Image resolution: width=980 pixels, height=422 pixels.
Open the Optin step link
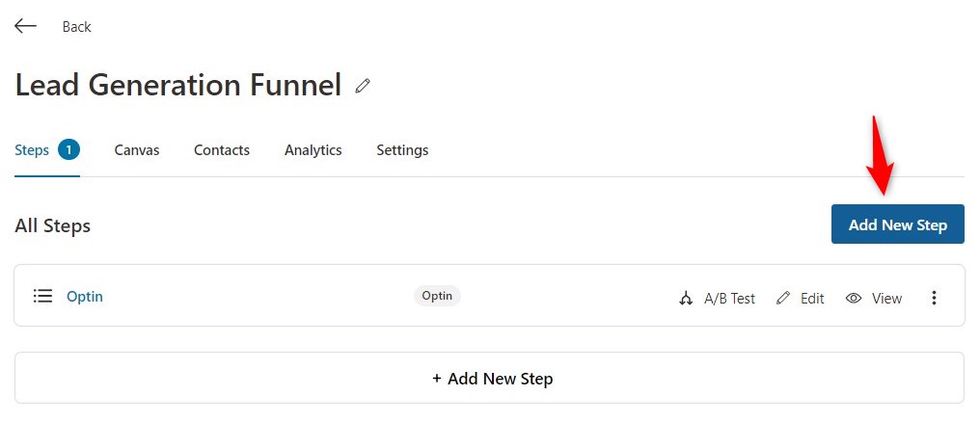tap(85, 297)
